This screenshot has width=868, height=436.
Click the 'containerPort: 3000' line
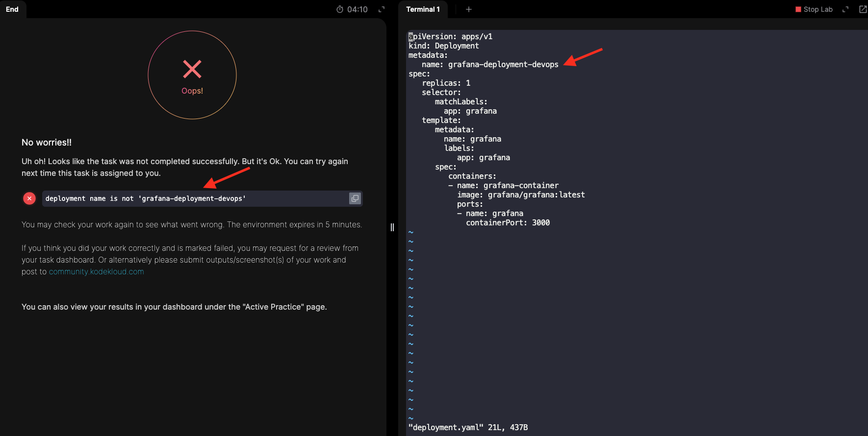(508, 223)
